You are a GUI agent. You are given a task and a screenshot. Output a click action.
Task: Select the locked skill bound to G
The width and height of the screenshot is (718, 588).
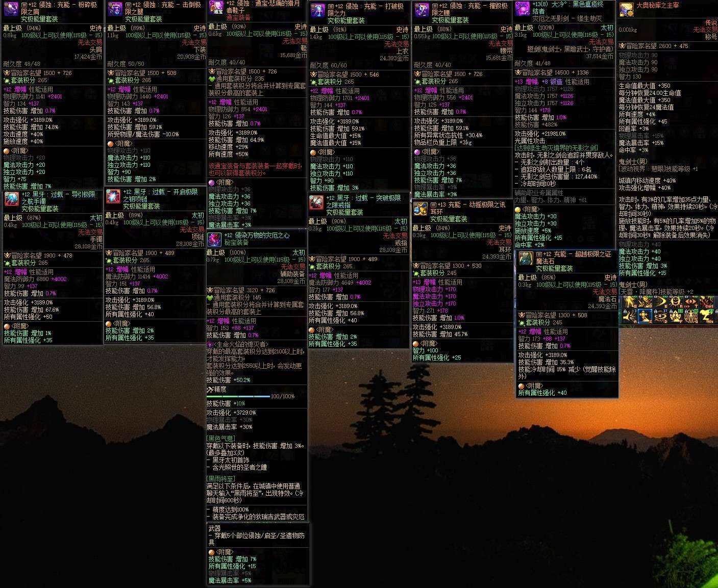tap(691, 316)
